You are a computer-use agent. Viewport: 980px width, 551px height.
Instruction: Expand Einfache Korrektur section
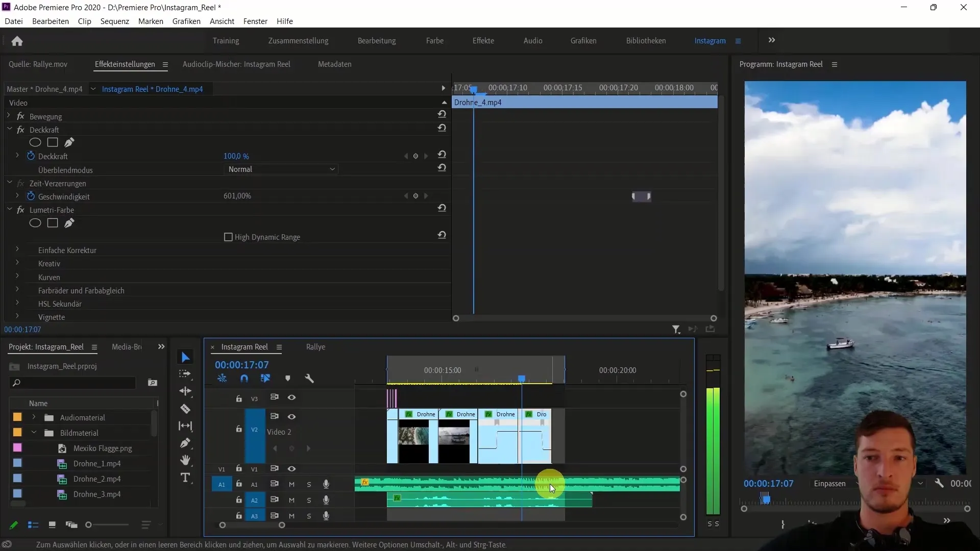tap(17, 249)
